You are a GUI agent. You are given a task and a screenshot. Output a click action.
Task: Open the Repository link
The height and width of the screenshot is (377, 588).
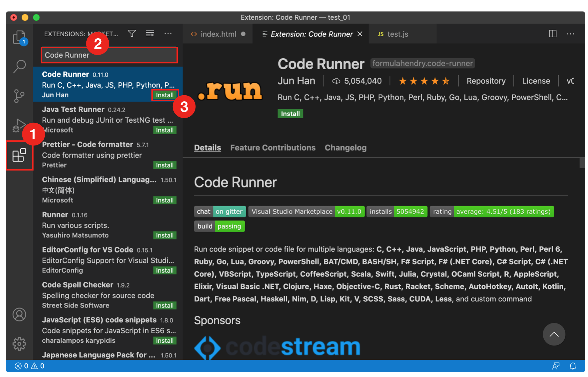pos(486,81)
